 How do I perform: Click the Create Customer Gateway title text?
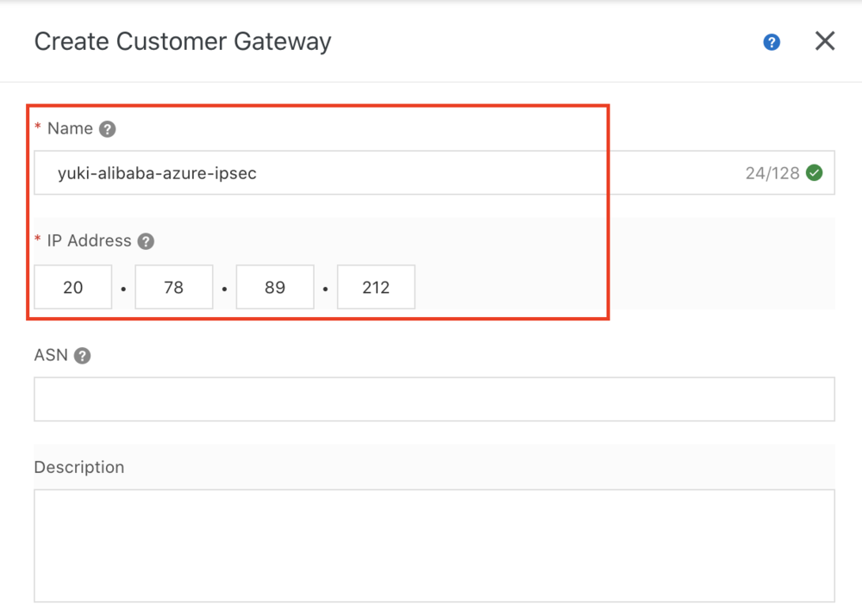183,41
